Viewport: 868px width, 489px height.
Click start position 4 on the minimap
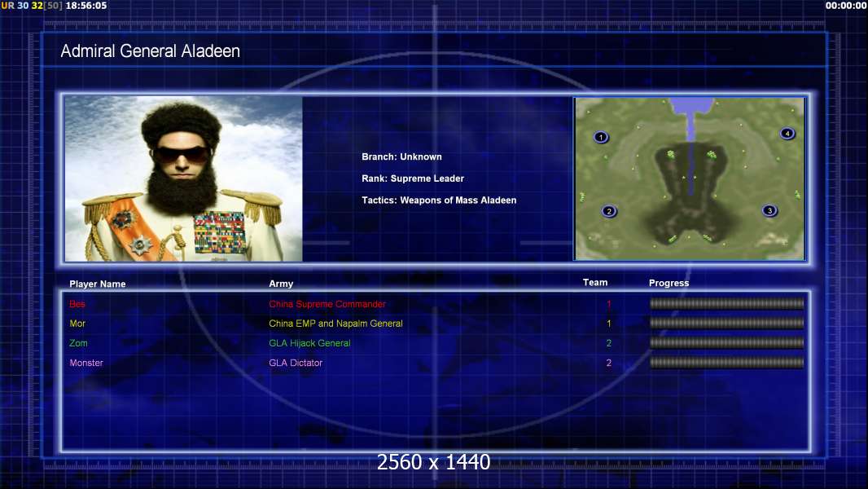(787, 134)
